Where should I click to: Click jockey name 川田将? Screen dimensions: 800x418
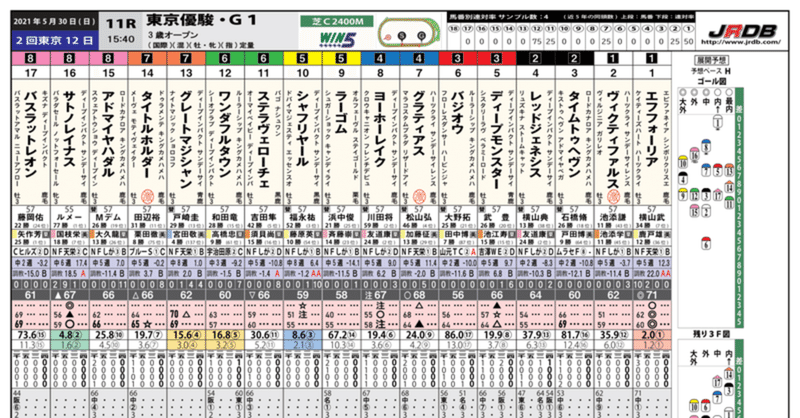380,217
